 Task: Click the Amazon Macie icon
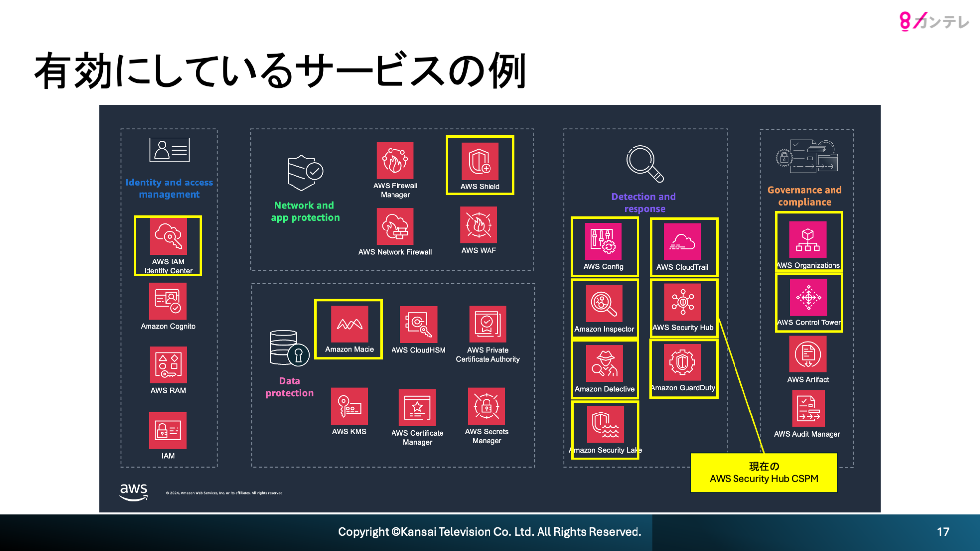tap(349, 324)
